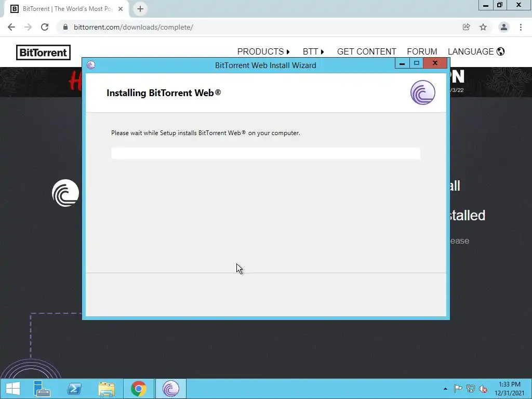Open a new Chrome tab
This screenshot has height=399, width=532.
tap(140, 9)
